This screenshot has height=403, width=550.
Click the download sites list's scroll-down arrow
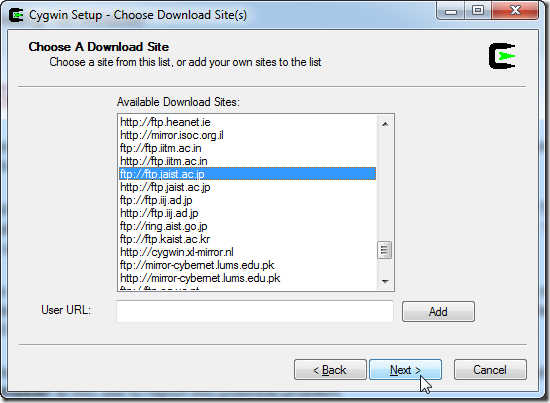click(x=385, y=281)
